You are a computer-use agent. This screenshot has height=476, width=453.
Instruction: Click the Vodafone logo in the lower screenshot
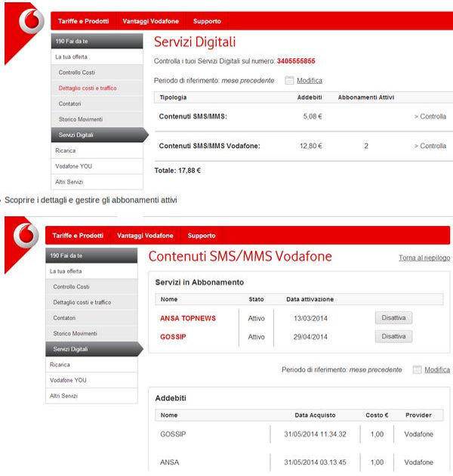[x=26, y=236]
